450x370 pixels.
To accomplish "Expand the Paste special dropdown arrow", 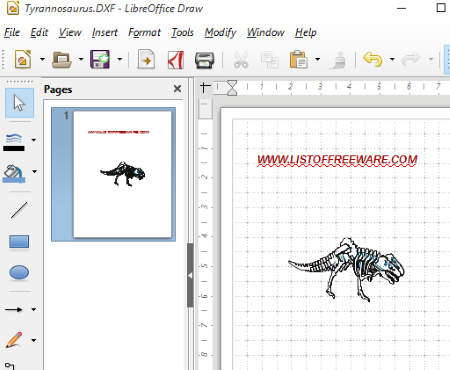I will [317, 59].
